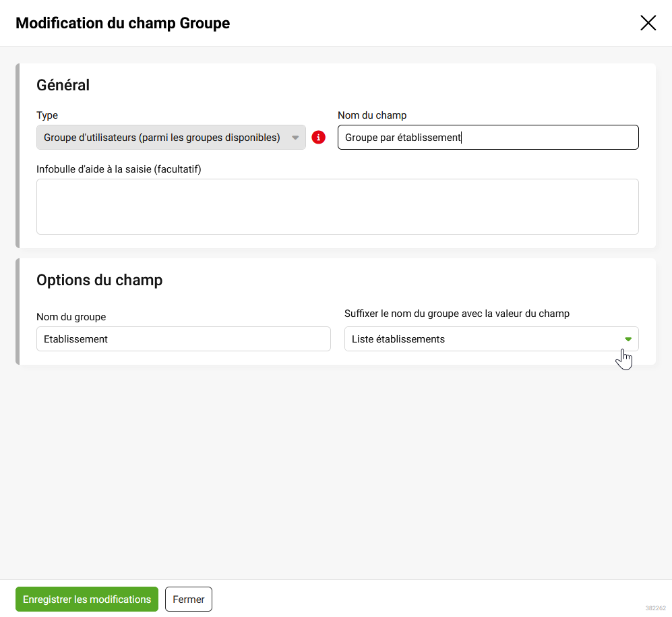Close the Modification du champ Groupe dialog
The width and height of the screenshot is (672, 617).
[648, 23]
